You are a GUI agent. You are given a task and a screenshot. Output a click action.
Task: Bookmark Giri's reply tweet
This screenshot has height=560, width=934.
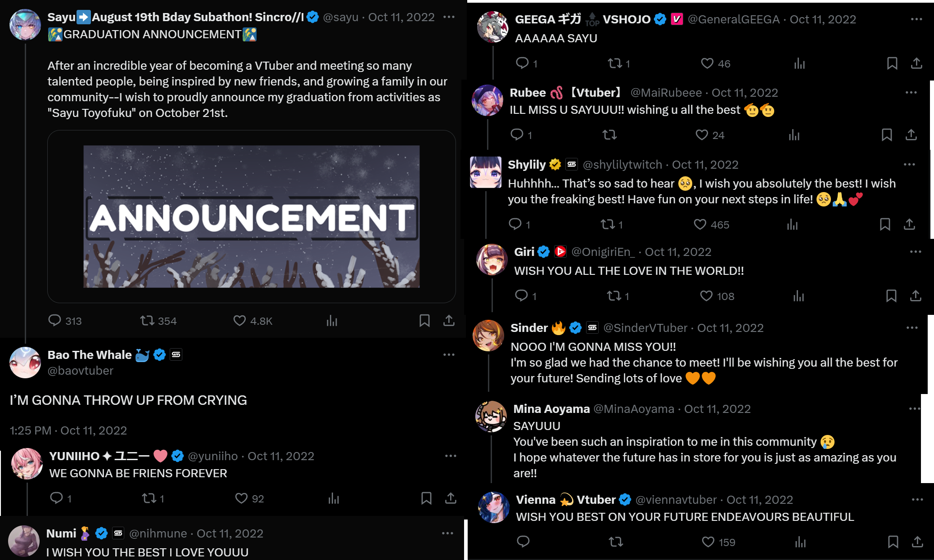pyautogui.click(x=891, y=296)
